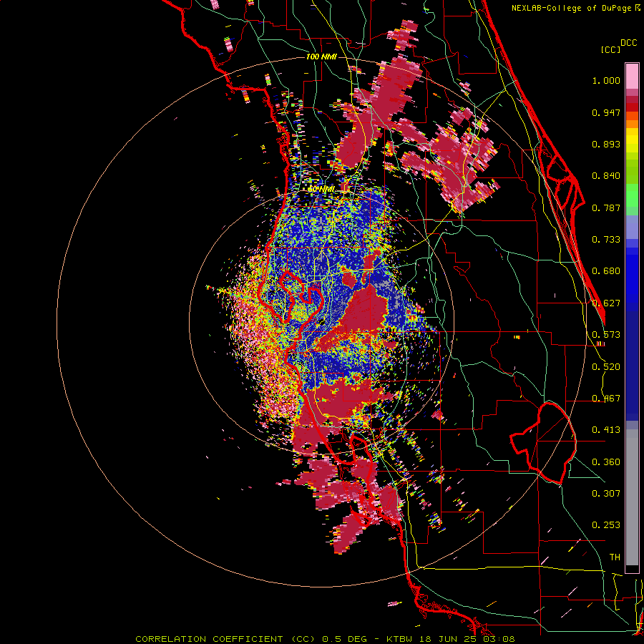Select the 1.000 scale value
The height and width of the screenshot is (644, 644).
click(x=606, y=80)
